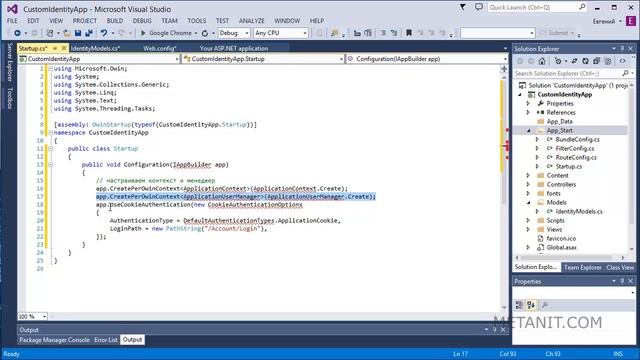Pin the Startup.cs tab

point(55,48)
